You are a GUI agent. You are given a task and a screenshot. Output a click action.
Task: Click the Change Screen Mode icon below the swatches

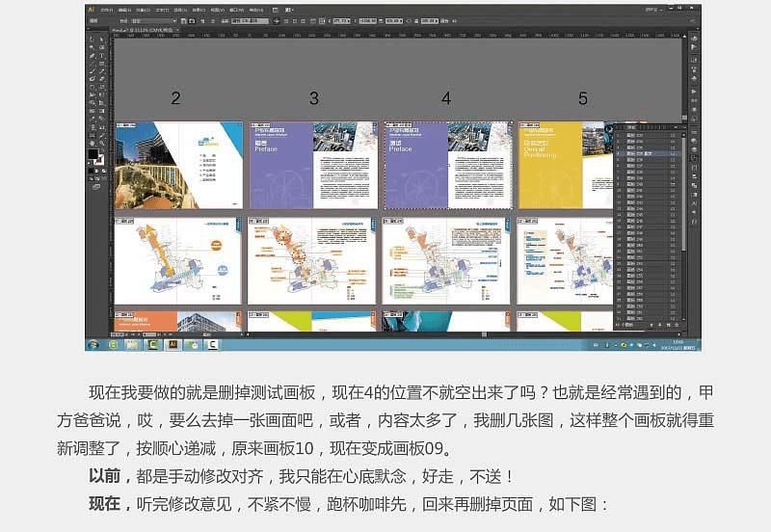pos(96,187)
